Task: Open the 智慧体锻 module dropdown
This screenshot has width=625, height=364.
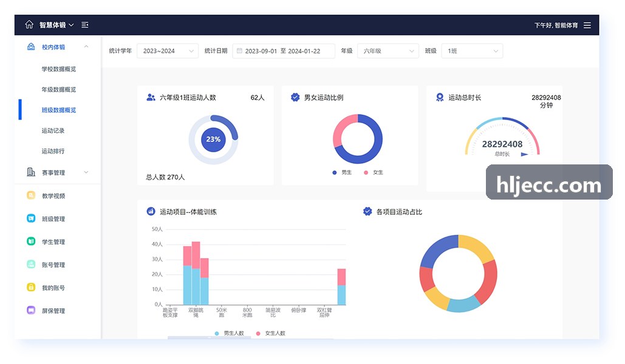Action: click(x=56, y=25)
